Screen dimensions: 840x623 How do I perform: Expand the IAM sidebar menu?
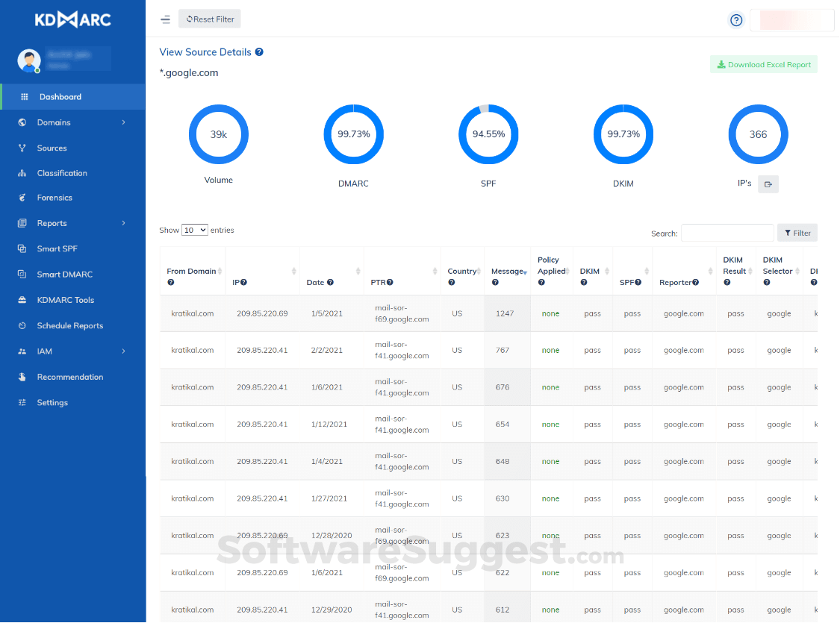tap(46, 351)
